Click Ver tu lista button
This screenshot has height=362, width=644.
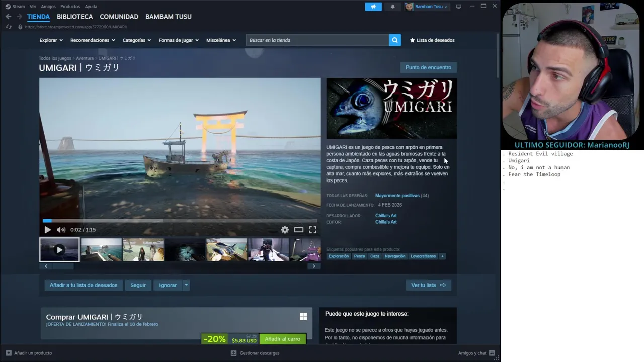pos(429,285)
